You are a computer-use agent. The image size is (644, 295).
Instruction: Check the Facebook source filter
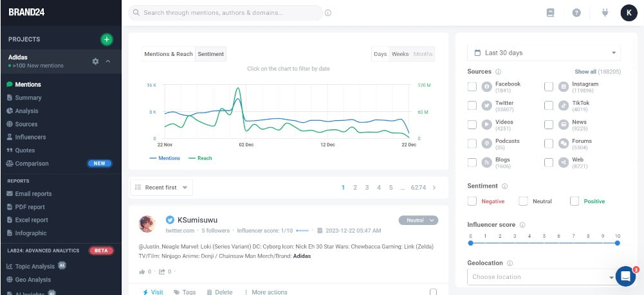coord(472,87)
